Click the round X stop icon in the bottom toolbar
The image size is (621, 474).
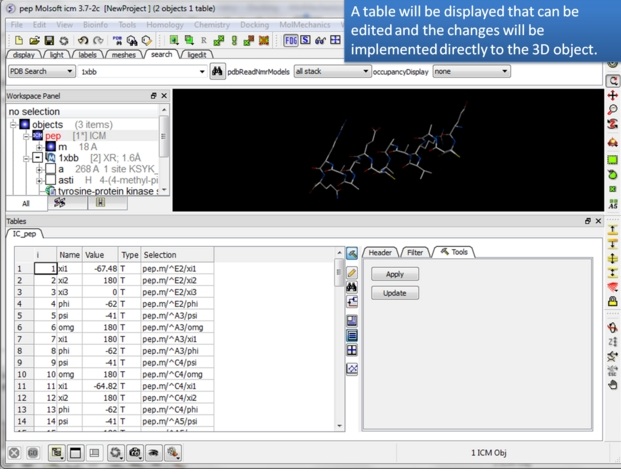(x=14, y=453)
